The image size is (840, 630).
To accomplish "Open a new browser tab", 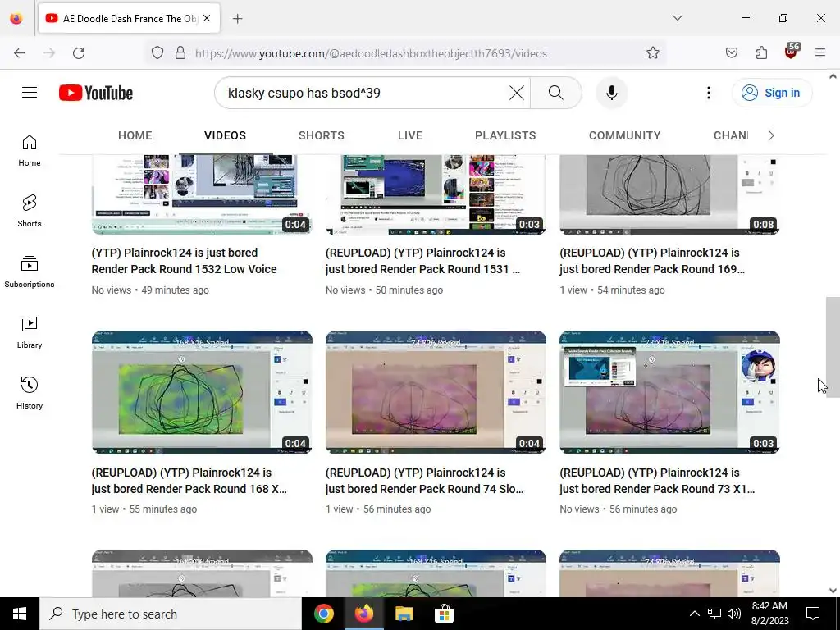I will click(237, 19).
